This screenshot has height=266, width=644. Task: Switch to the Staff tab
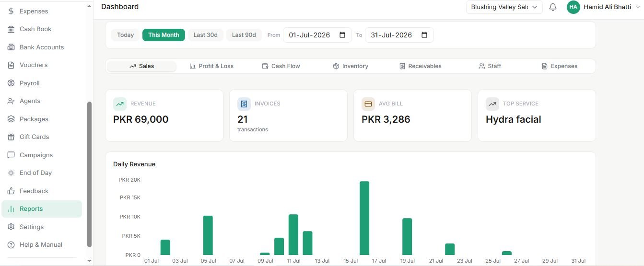click(490, 66)
